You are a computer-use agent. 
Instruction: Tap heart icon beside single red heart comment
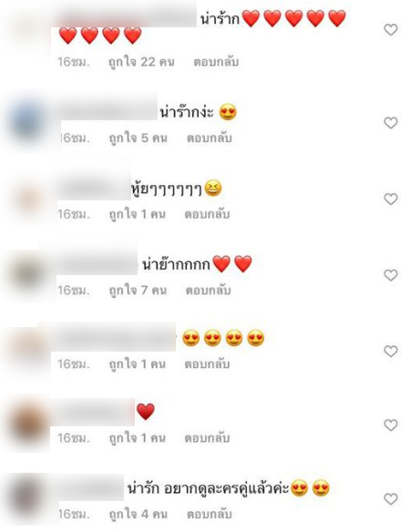391,425
